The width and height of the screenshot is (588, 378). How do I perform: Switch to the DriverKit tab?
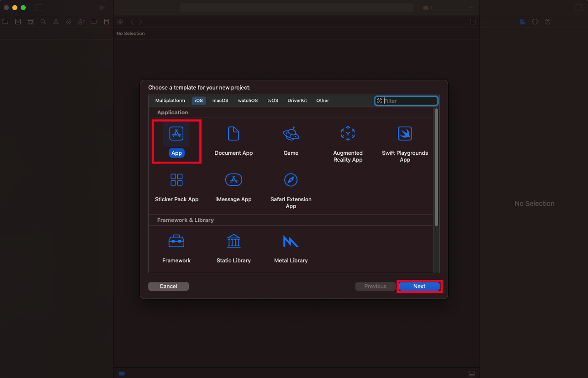point(297,101)
